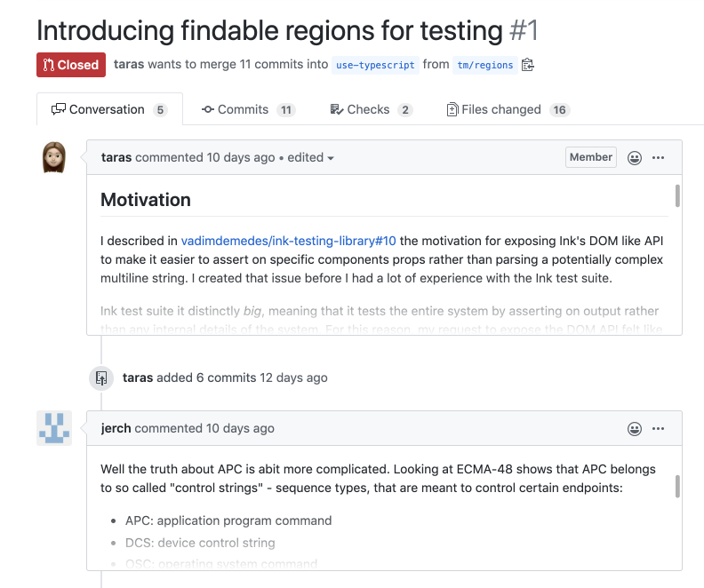Click the commits-added timeline icon
This screenshot has width=704, height=588.
(x=101, y=377)
